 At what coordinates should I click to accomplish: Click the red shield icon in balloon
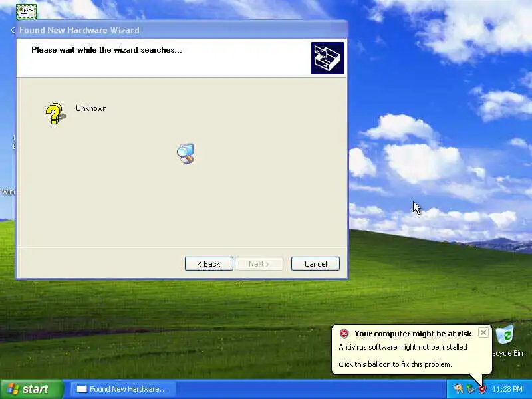[x=344, y=334]
